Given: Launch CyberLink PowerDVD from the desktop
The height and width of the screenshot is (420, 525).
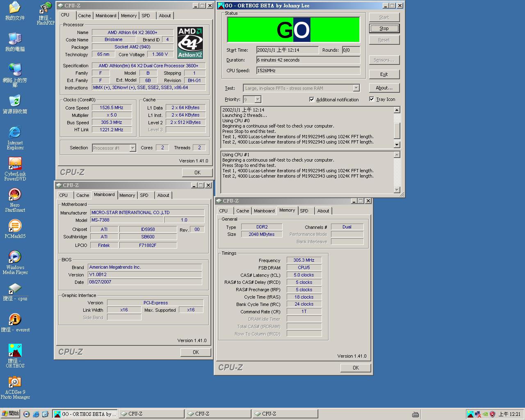Looking at the screenshot, I should click(x=15, y=169).
